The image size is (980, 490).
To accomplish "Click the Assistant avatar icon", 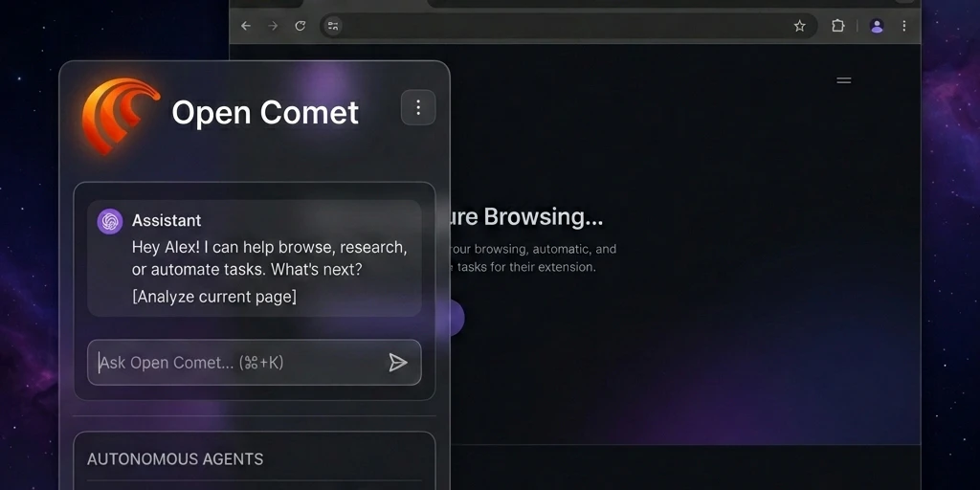I will [110, 221].
